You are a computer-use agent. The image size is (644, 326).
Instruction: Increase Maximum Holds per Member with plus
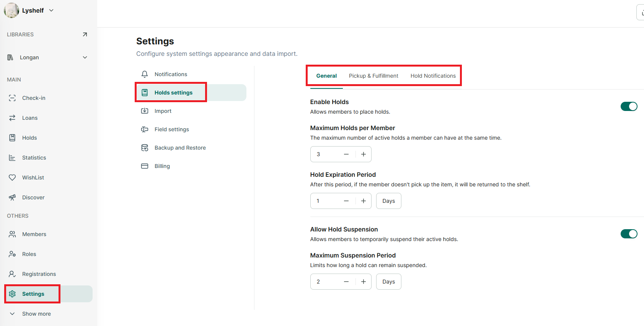click(364, 154)
